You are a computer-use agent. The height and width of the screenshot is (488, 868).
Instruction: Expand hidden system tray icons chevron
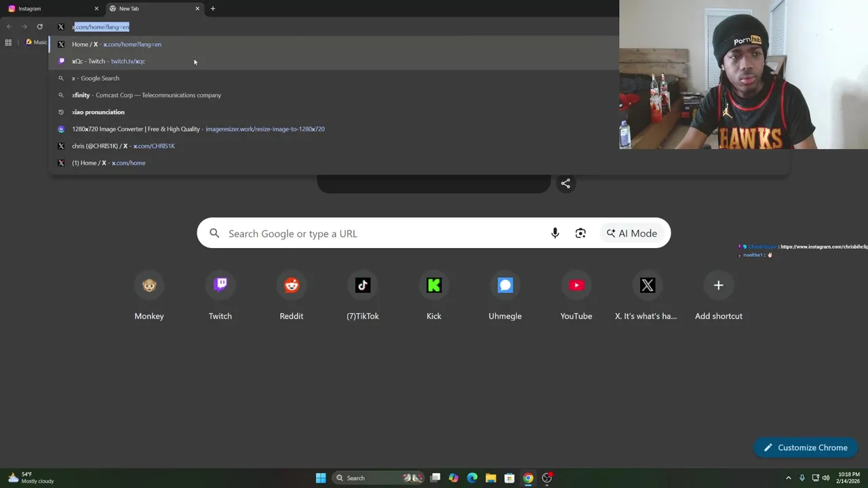pos(788,478)
